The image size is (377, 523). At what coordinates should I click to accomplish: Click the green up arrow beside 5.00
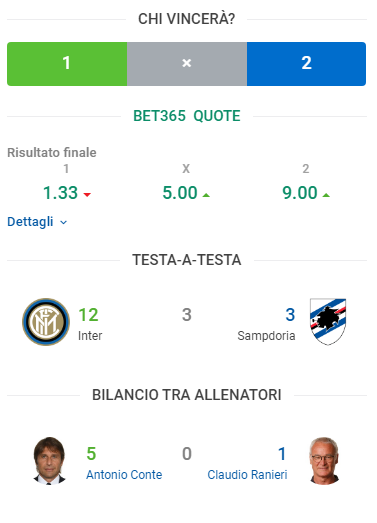[x=206, y=195]
